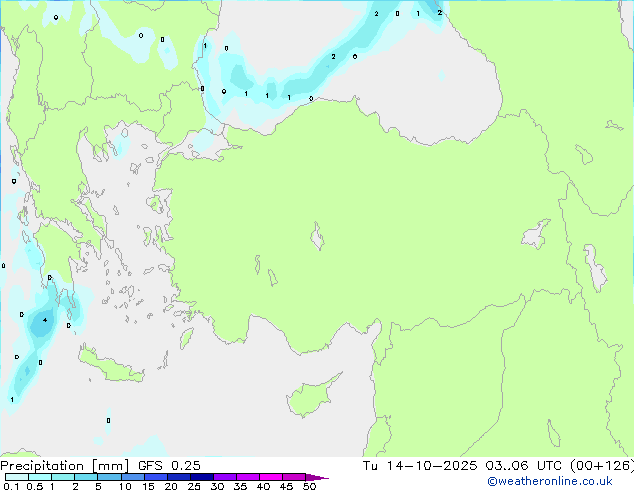Select the 5–10 mm legend color segment
This screenshot has width=634, height=490.
109,477
